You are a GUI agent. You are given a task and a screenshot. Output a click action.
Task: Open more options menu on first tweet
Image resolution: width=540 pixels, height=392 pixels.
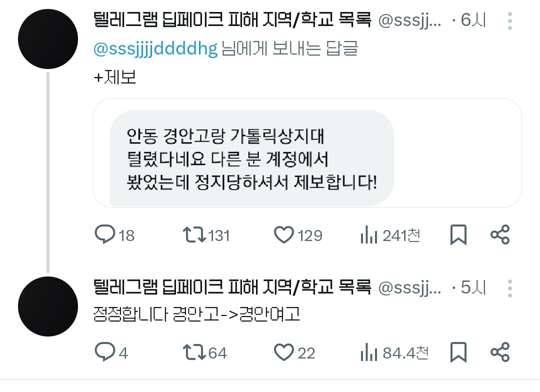(509, 21)
